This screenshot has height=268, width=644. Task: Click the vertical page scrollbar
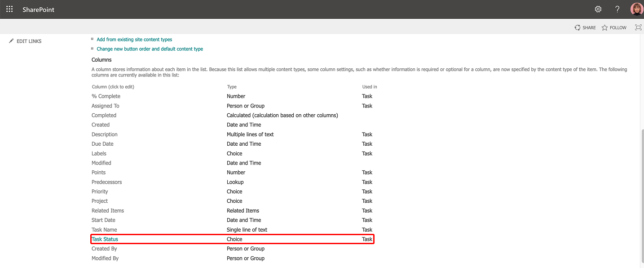click(x=641, y=198)
